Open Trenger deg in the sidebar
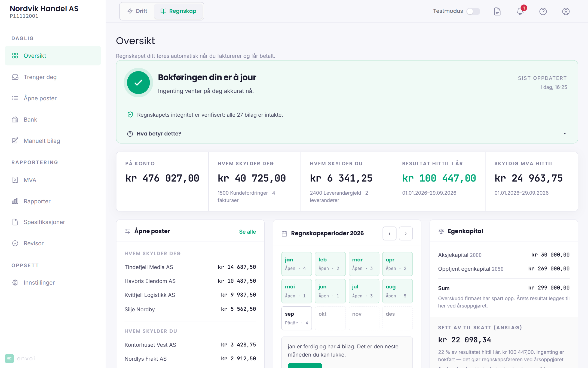 pyautogui.click(x=53, y=77)
